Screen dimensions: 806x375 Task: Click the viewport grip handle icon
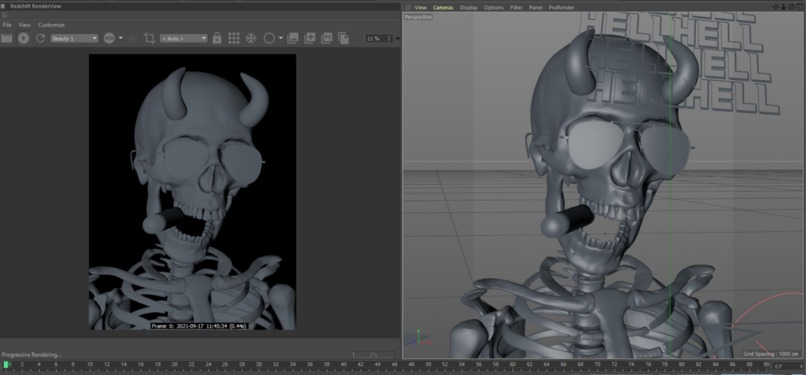408,8
